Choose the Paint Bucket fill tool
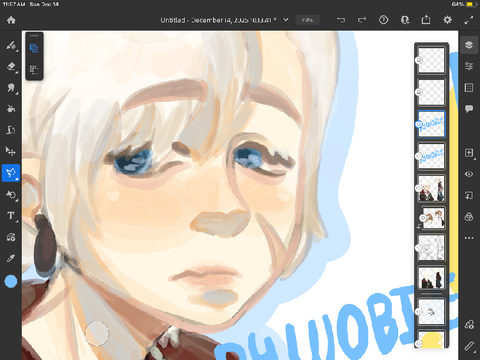The height and width of the screenshot is (360, 480). click(x=11, y=109)
